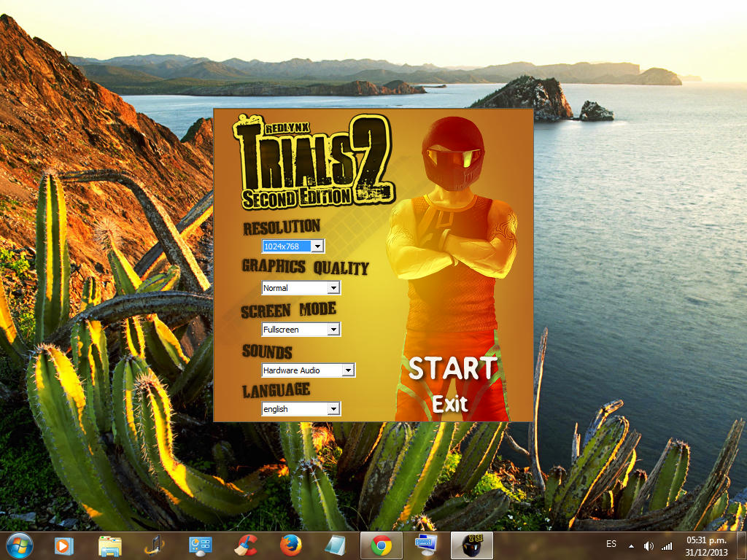Screen dimensions: 747x560
Task: Open the Graphics Quality dropdown
Action: [333, 288]
